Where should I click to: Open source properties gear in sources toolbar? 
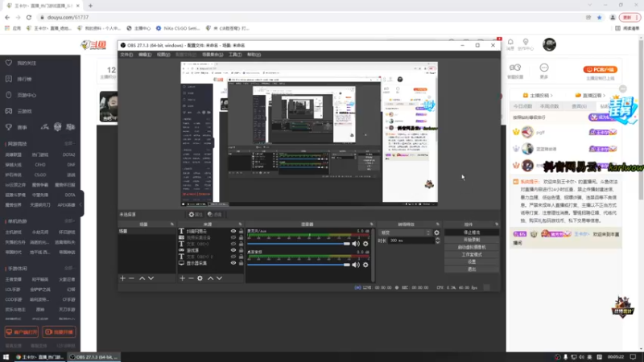pos(200,278)
